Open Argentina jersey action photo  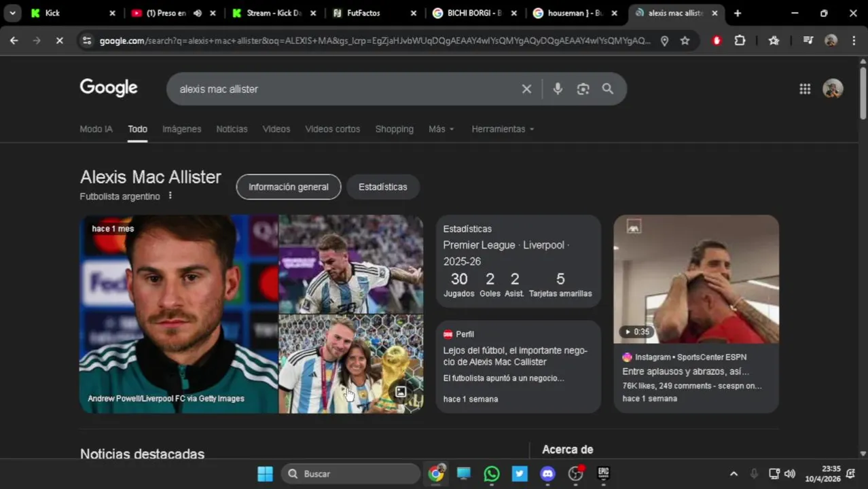351,264
